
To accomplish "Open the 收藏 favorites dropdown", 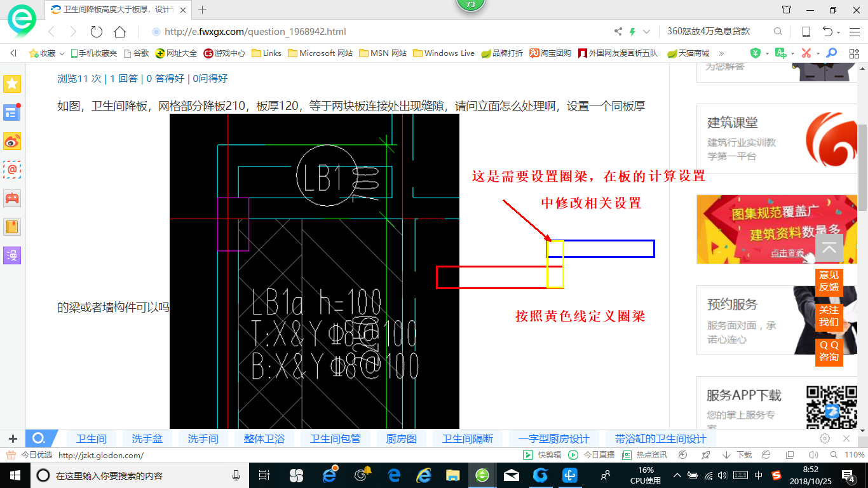I will pos(46,53).
